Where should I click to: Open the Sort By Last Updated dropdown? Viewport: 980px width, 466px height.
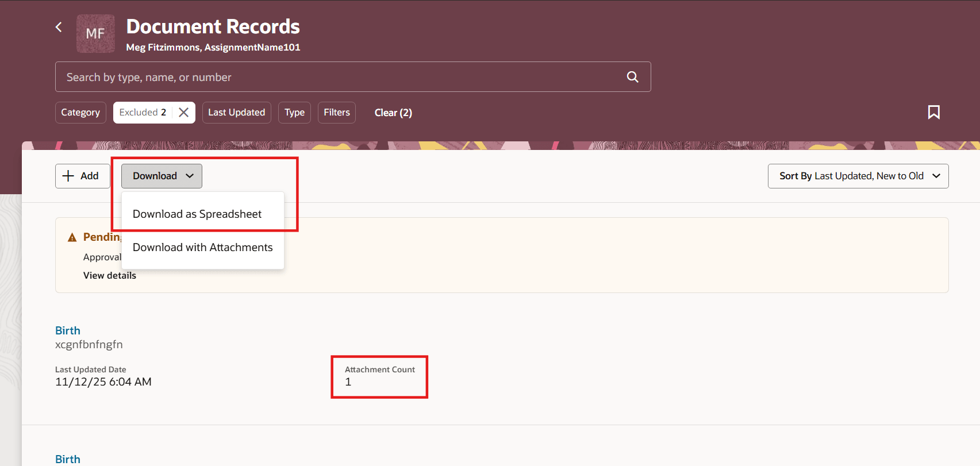click(858, 176)
